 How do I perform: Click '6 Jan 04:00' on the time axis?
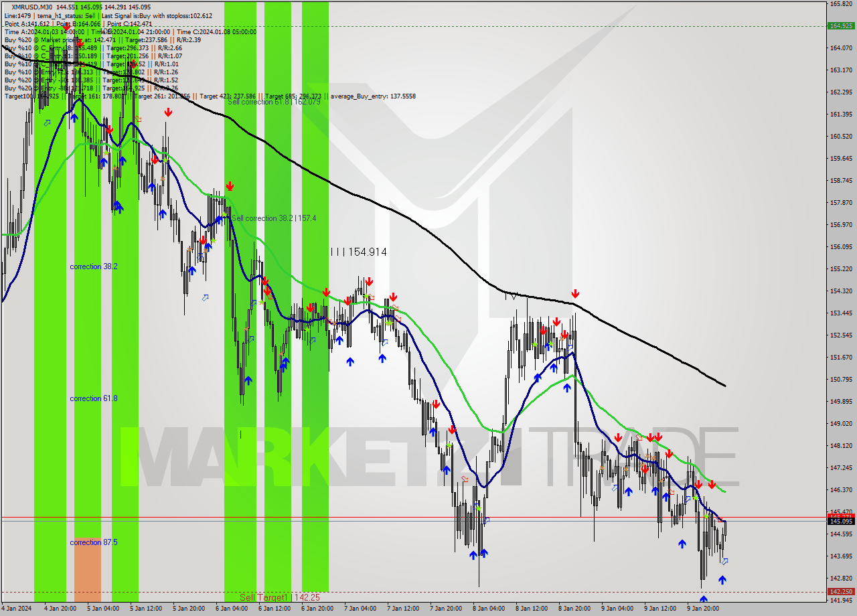(231, 609)
